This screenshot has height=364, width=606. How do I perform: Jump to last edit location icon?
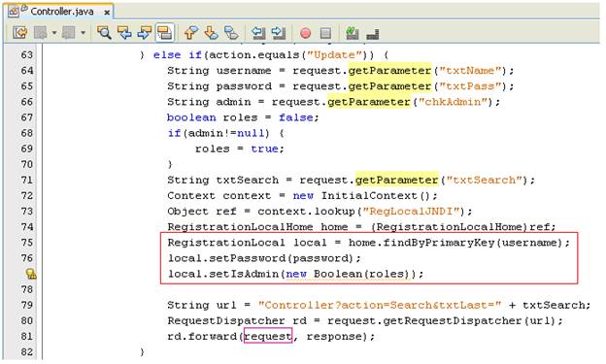19,33
